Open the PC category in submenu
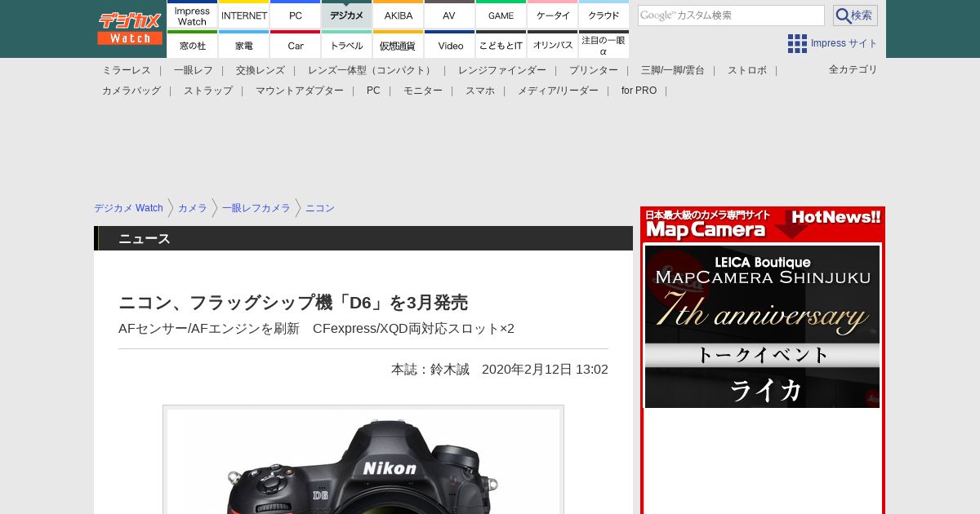980x514 pixels. tap(373, 91)
